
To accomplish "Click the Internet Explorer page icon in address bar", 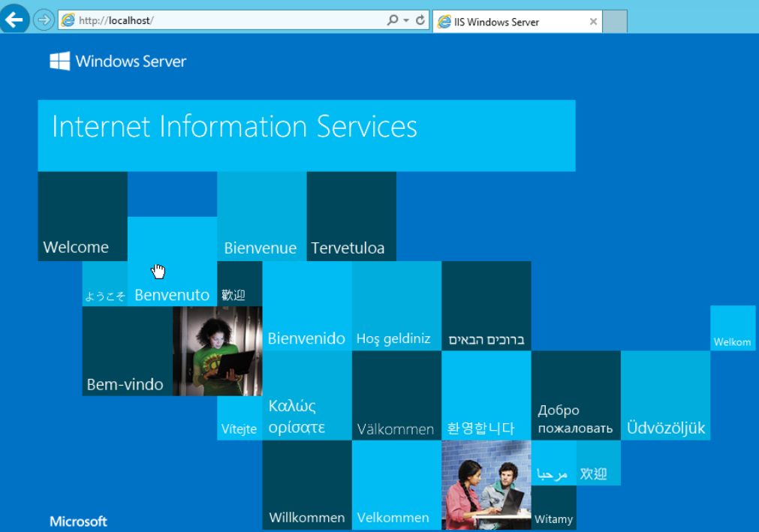I will pyautogui.click(x=68, y=20).
